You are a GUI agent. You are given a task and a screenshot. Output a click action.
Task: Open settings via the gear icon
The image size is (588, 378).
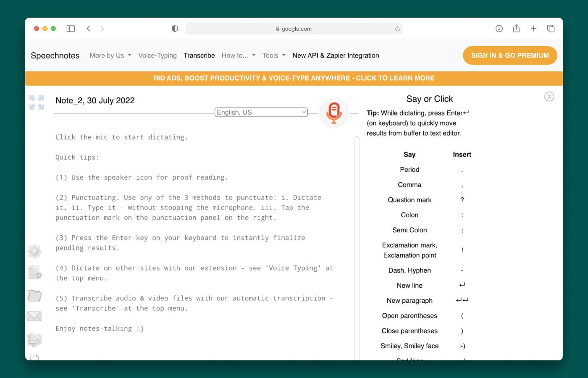coord(34,251)
